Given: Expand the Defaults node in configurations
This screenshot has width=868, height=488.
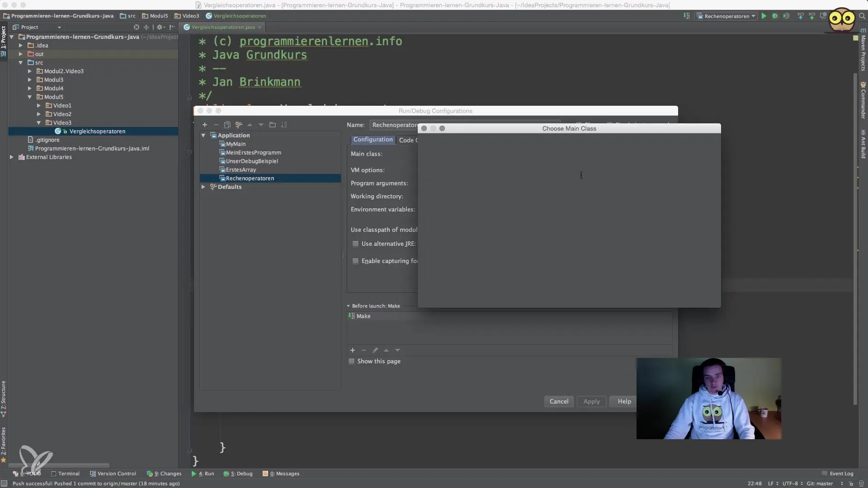Looking at the screenshot, I should pyautogui.click(x=203, y=187).
